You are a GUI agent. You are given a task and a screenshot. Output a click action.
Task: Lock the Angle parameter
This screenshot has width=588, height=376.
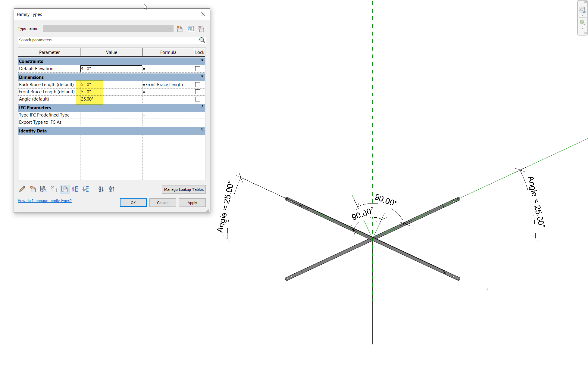tap(198, 99)
